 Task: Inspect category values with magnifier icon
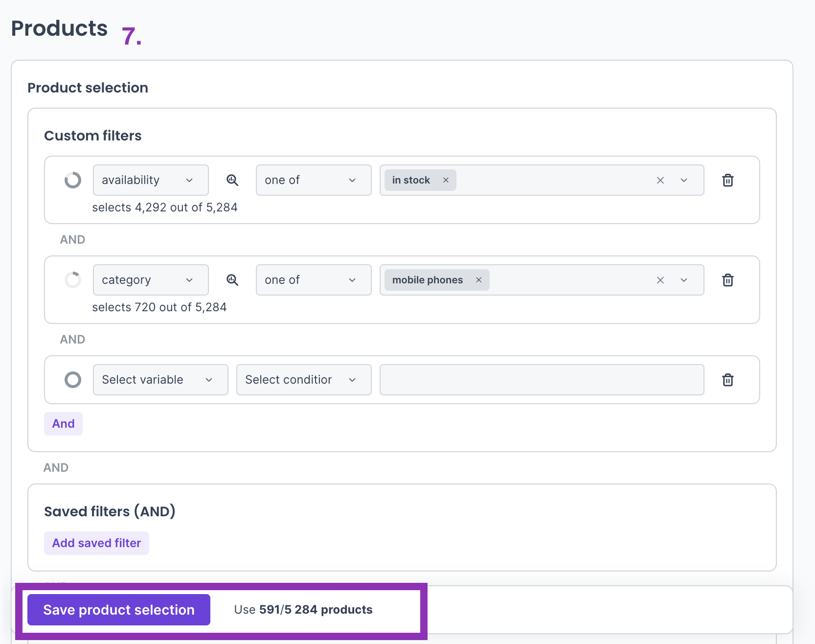(x=232, y=280)
